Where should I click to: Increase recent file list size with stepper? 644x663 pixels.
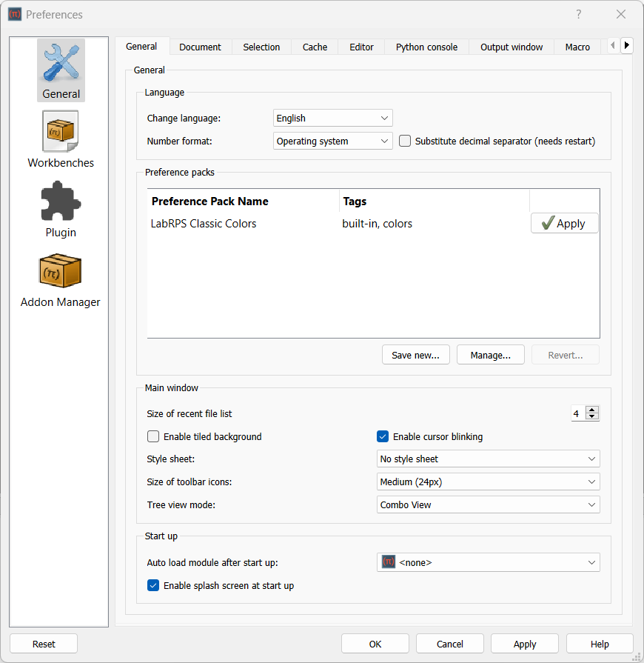(592, 410)
